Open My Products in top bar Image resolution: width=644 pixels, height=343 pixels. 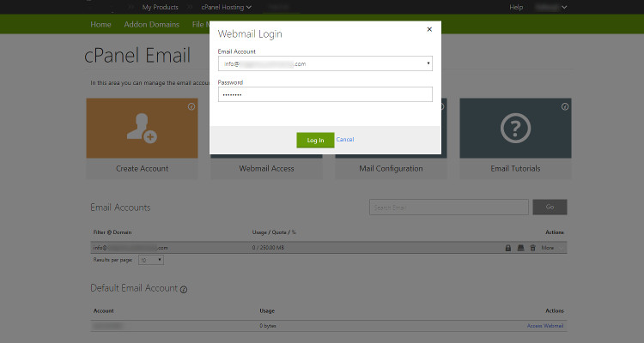tap(161, 7)
